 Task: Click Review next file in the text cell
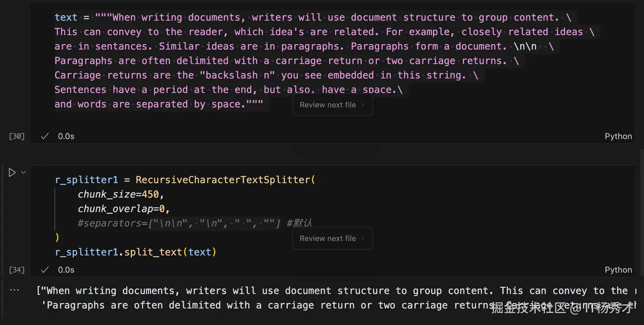(x=332, y=105)
